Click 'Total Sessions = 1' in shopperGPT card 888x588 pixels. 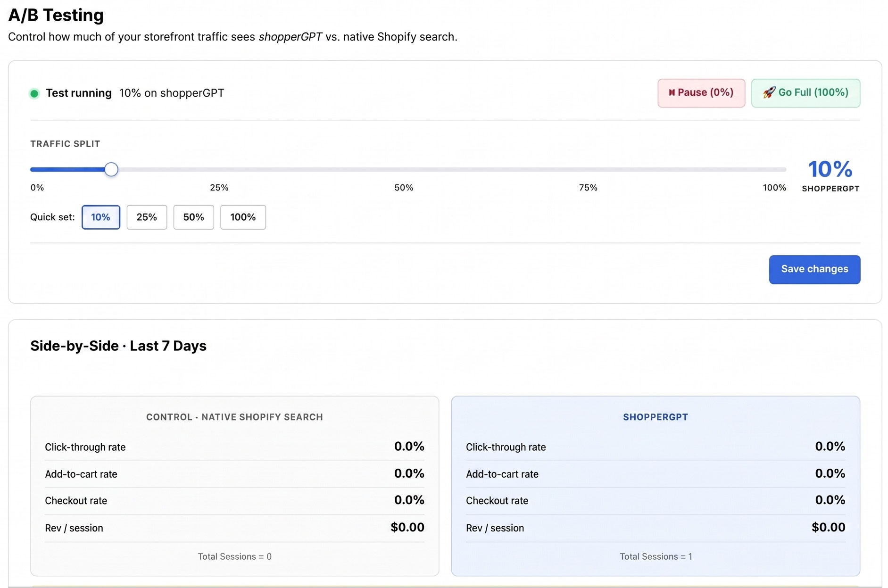(x=656, y=556)
